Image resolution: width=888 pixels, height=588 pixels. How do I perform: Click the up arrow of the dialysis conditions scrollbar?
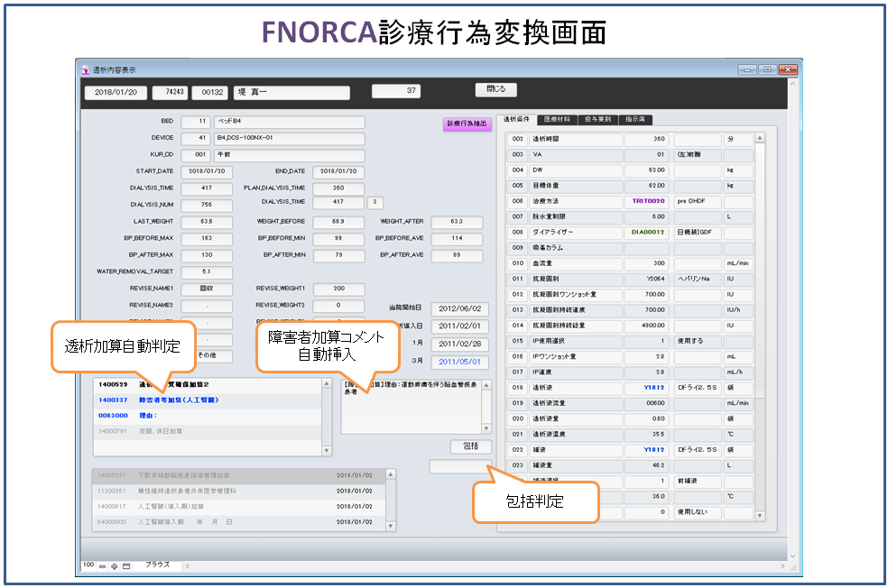tap(760, 138)
